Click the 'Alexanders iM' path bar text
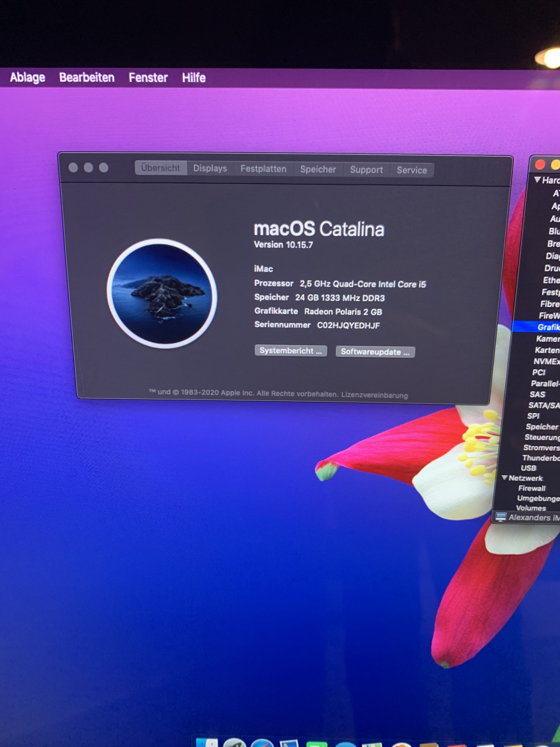This screenshot has height=747, width=560. point(534,517)
